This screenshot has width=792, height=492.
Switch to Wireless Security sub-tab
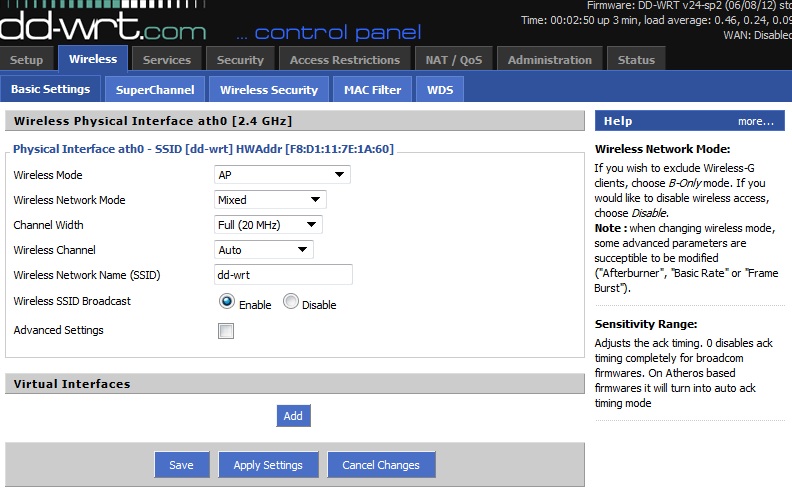point(269,89)
